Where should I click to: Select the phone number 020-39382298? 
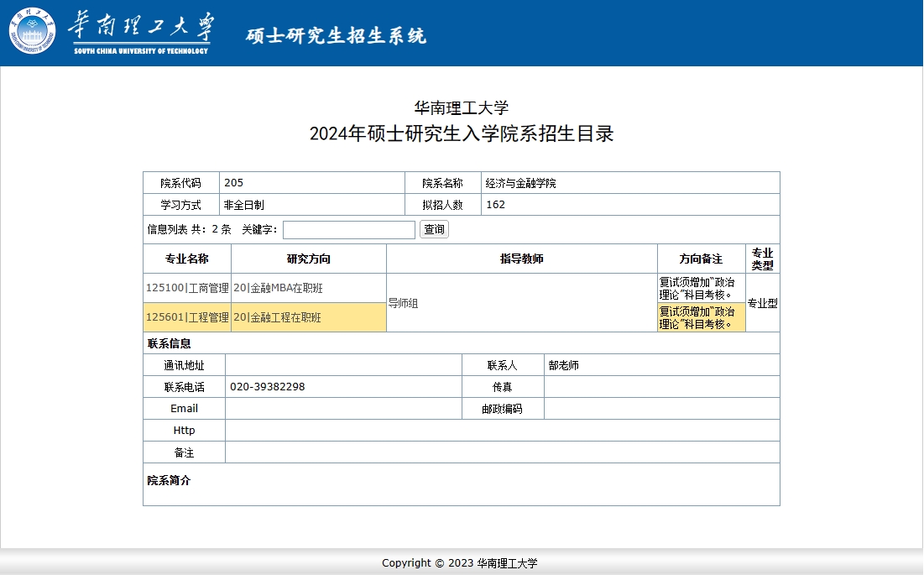tap(268, 386)
